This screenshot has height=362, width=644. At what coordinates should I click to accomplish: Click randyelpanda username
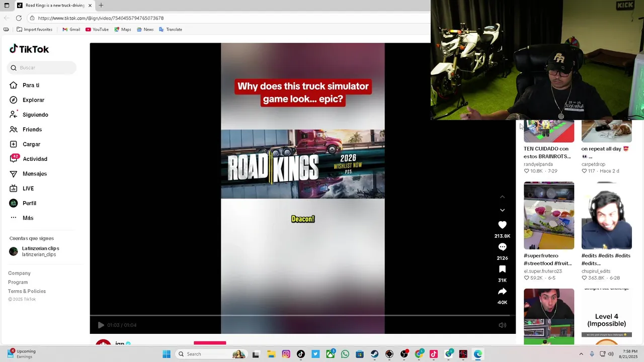click(538, 164)
